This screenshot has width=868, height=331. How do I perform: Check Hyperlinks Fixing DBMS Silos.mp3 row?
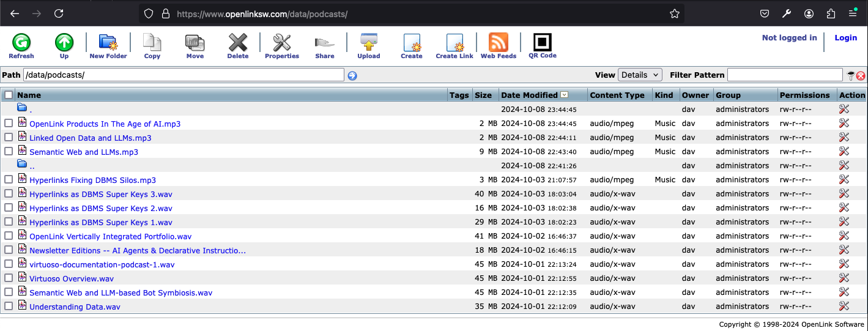(x=9, y=179)
